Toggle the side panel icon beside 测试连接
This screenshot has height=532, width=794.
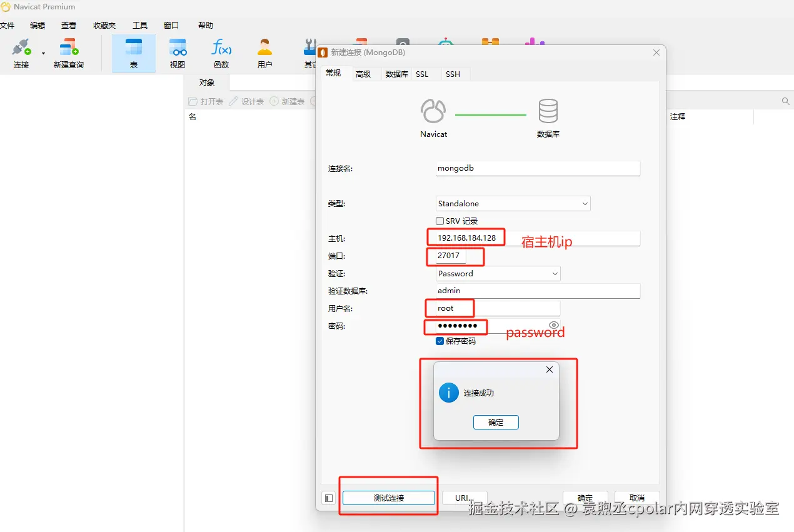click(329, 498)
